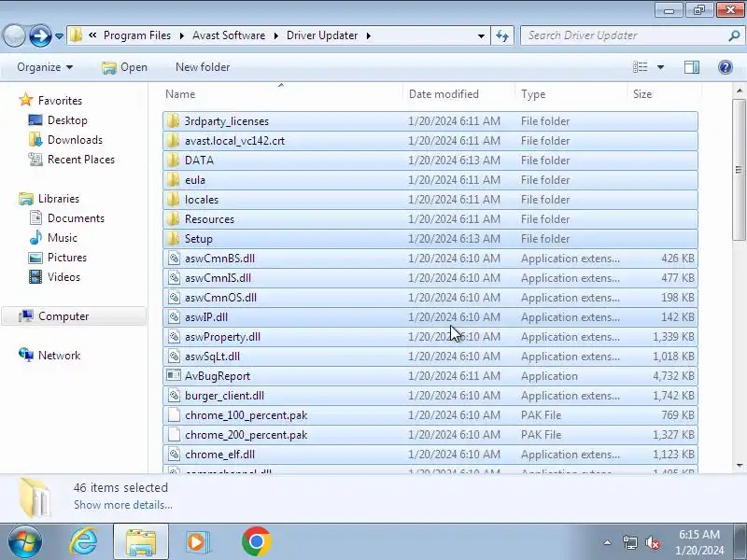
Task: Select Network in navigation pane
Action: (59, 356)
